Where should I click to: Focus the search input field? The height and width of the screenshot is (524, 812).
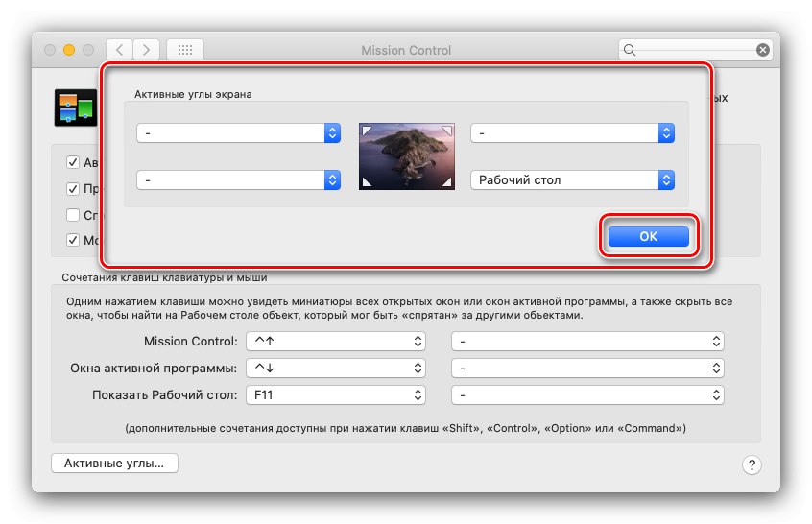pyautogui.click(x=696, y=50)
